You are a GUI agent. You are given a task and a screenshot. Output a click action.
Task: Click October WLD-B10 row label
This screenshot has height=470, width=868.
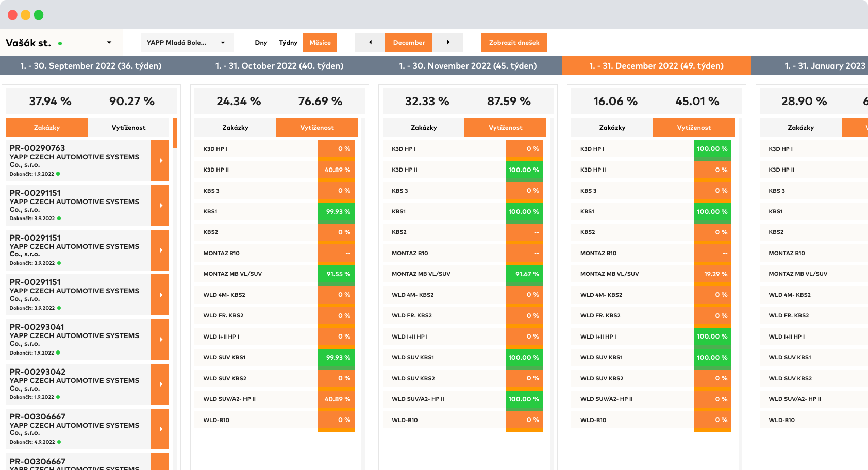pos(216,420)
